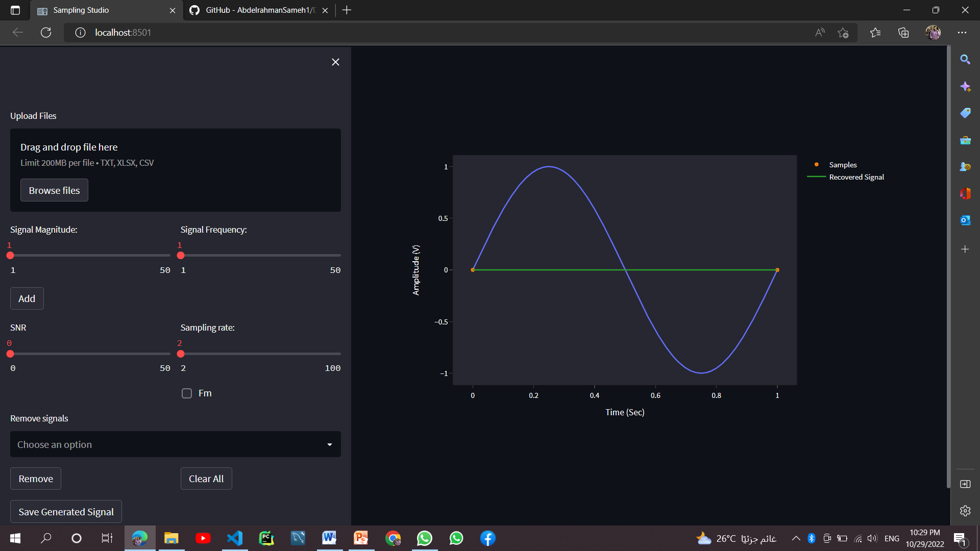Add page to favorites star icon

843,33
